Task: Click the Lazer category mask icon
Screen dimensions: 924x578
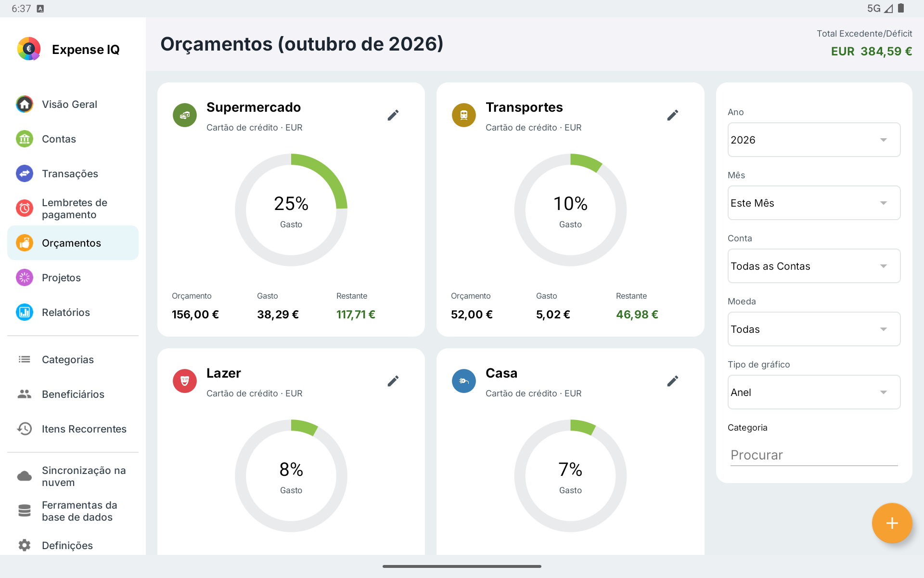Action: pos(185,381)
